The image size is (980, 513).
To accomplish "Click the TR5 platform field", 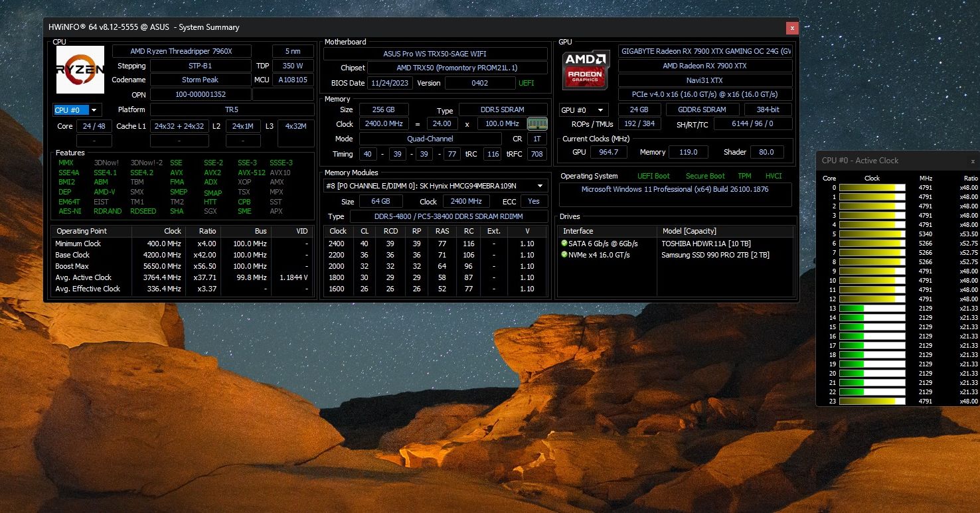I will point(232,110).
